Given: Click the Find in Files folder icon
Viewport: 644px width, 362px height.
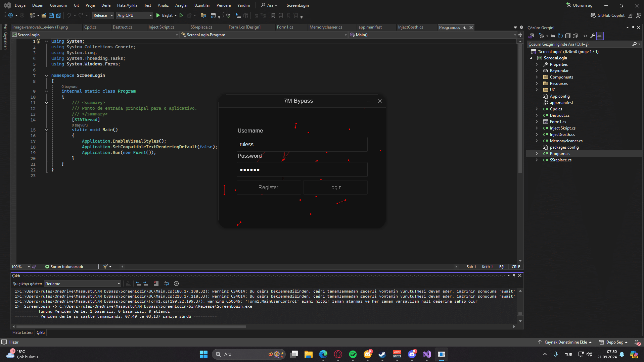Looking at the screenshot, I should click(203, 15).
